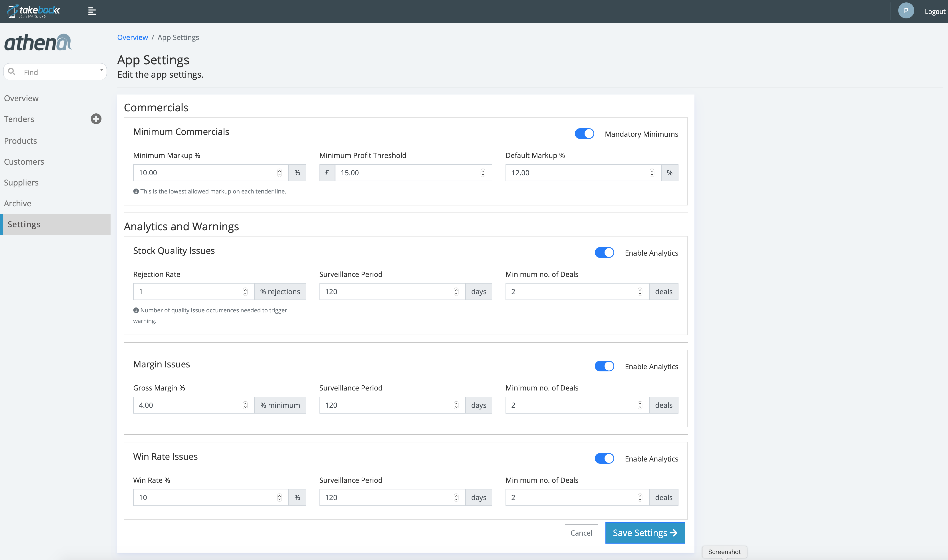The width and height of the screenshot is (948, 560).
Task: Click the '% rejections' unit label
Action: tap(280, 291)
